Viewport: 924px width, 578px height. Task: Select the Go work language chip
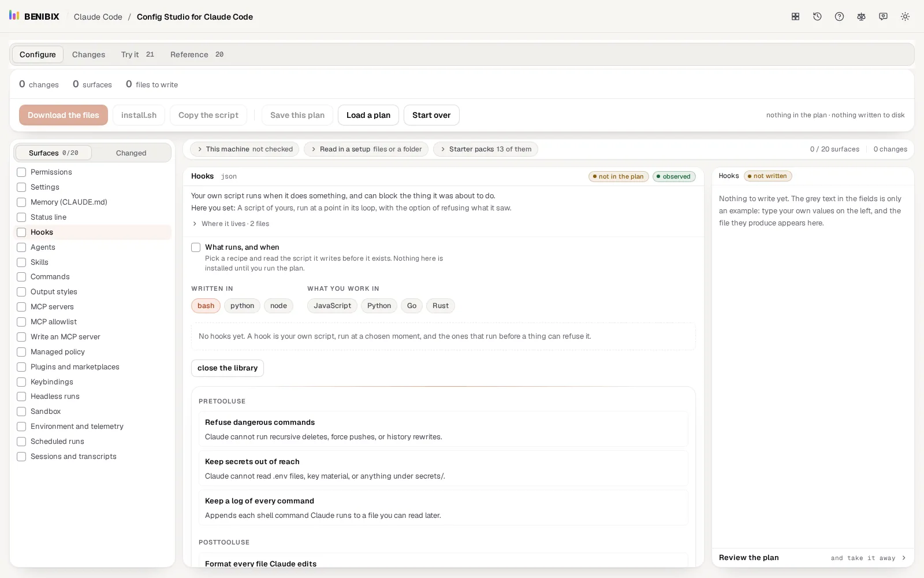pos(412,306)
